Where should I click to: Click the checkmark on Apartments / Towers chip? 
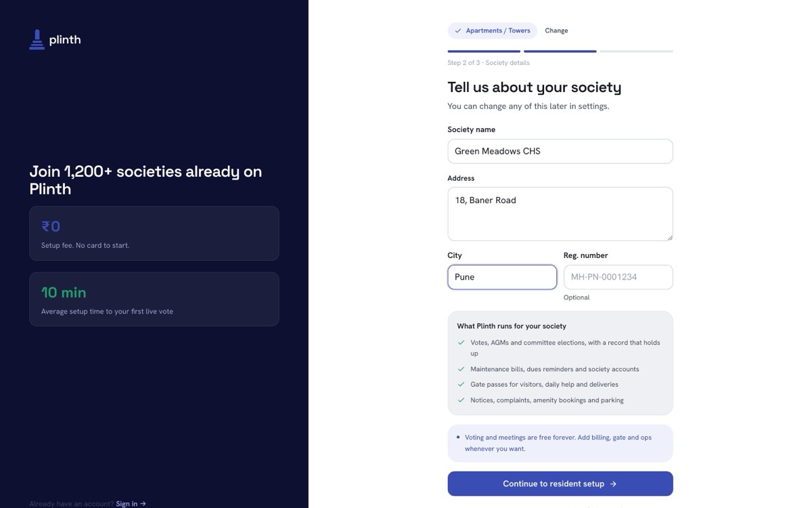click(x=458, y=30)
